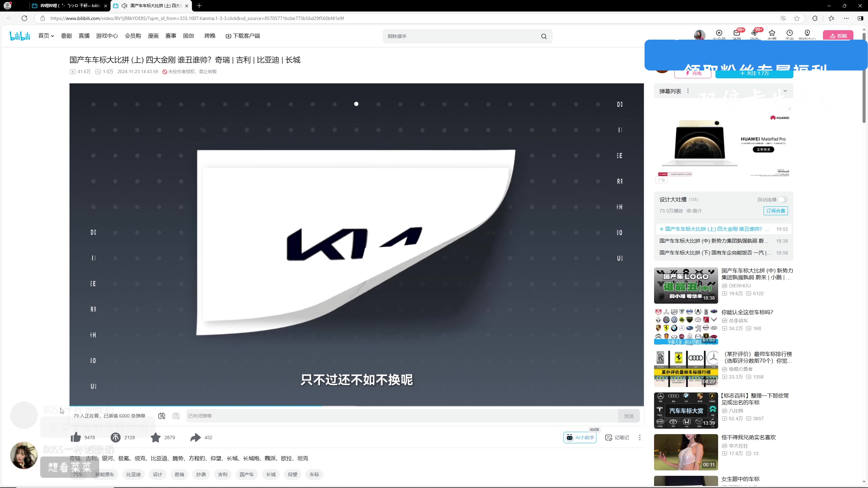868x488 pixels.
Task: Click the 发送 send button
Action: tap(629, 416)
